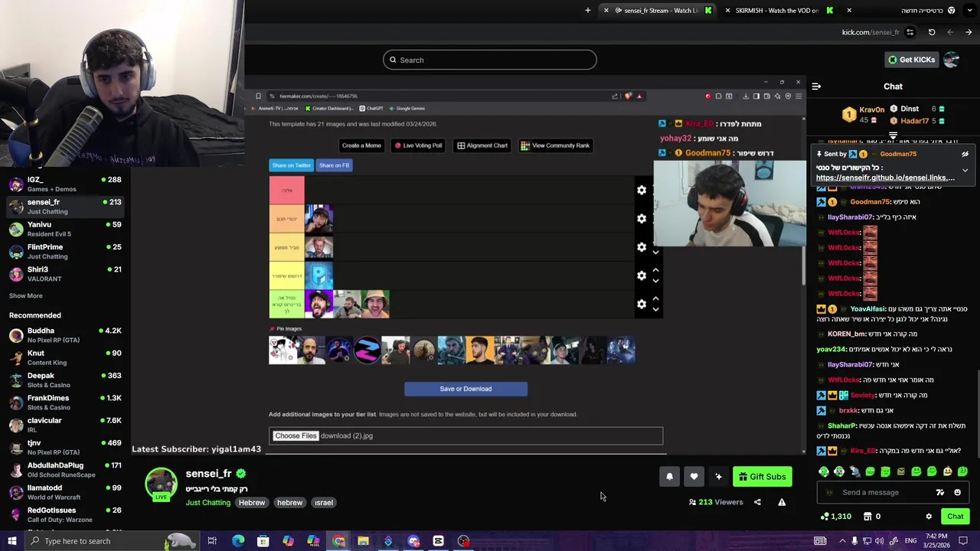Move the bottom tier row down
The height and width of the screenshot is (551, 980).
tap(655, 310)
